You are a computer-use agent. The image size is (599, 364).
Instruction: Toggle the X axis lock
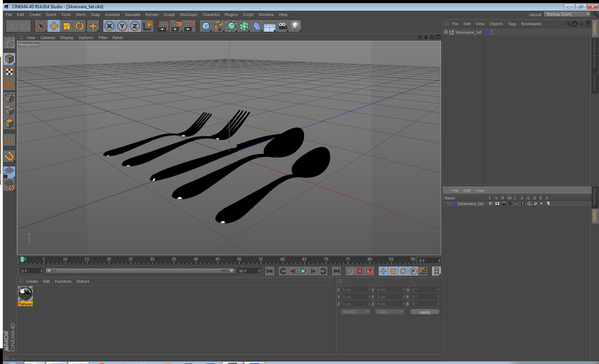tap(109, 26)
